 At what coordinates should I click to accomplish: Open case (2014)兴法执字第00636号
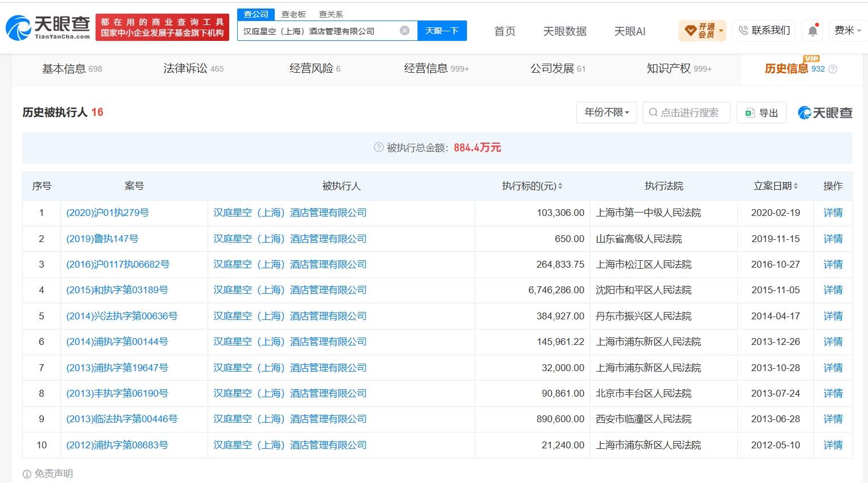tap(122, 316)
